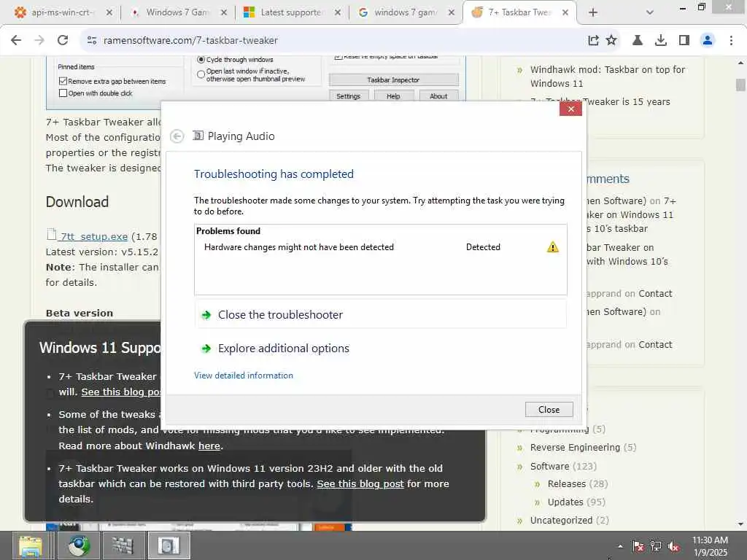Open Updates subcategory link

565,502
